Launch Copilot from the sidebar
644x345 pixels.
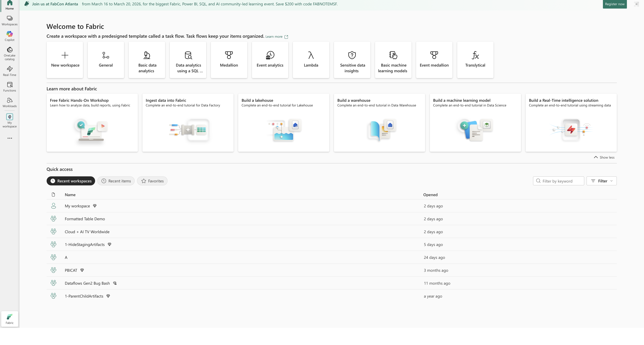tap(10, 36)
